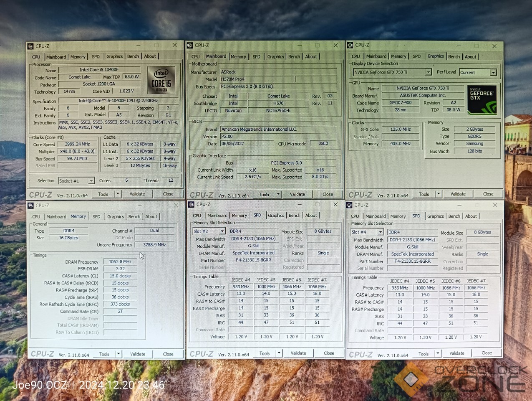
Task: Click Close button in Slot #4 window
Action: pyautogui.click(x=487, y=353)
